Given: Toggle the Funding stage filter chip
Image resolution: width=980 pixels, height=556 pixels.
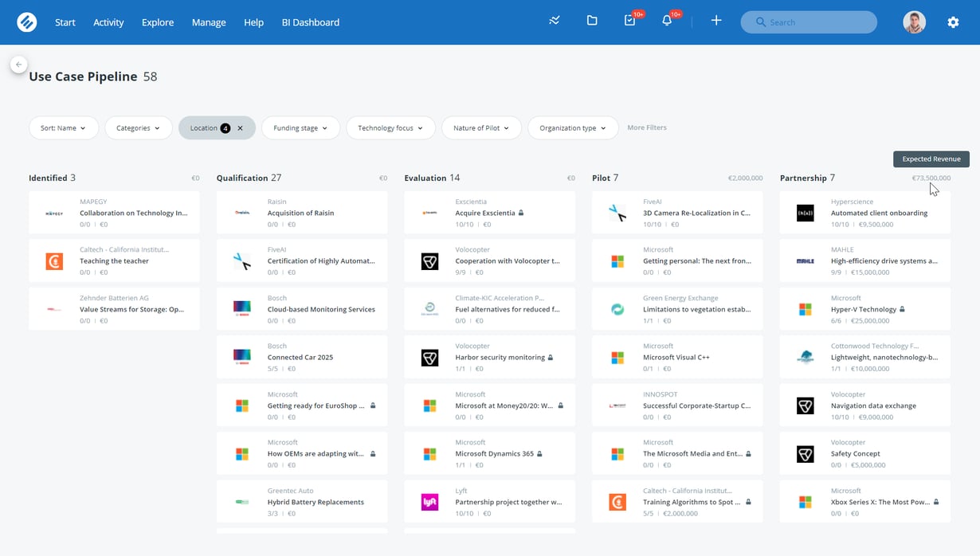Looking at the screenshot, I should [300, 127].
